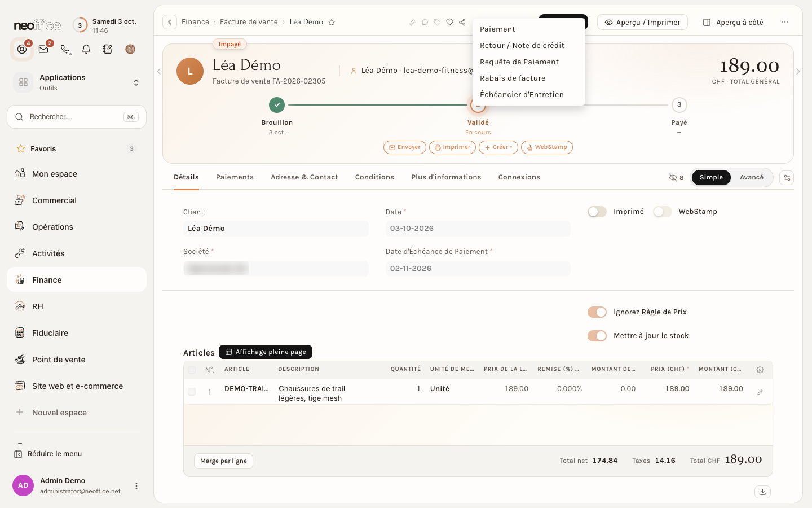Screen dimensions: 812x508
Task: Expand the Applications Outils switcher
Action: click(77, 82)
